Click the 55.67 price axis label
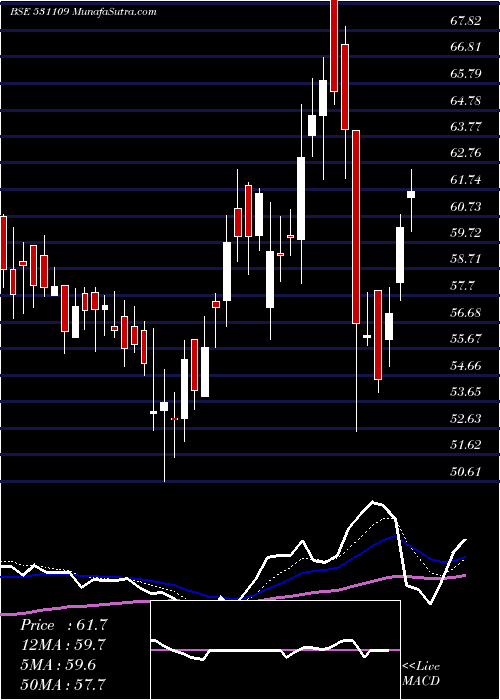The height and width of the screenshot is (700, 500). [x=466, y=339]
